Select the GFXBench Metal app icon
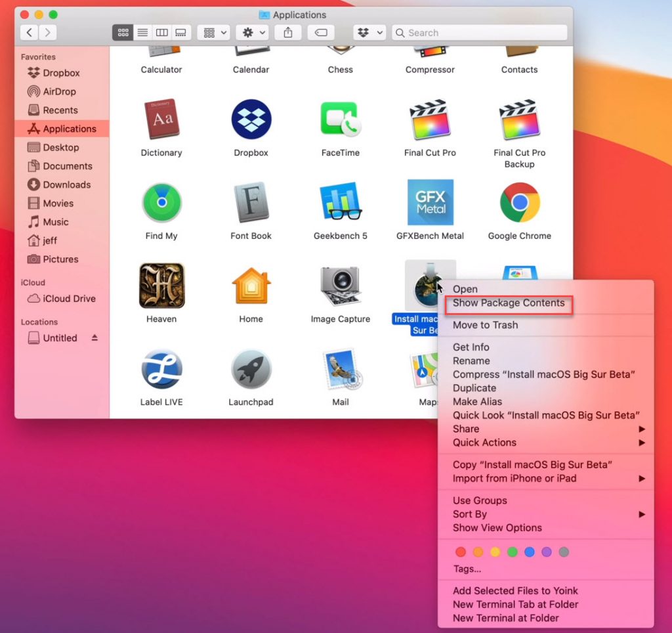Image resolution: width=672 pixels, height=633 pixels. 430,202
